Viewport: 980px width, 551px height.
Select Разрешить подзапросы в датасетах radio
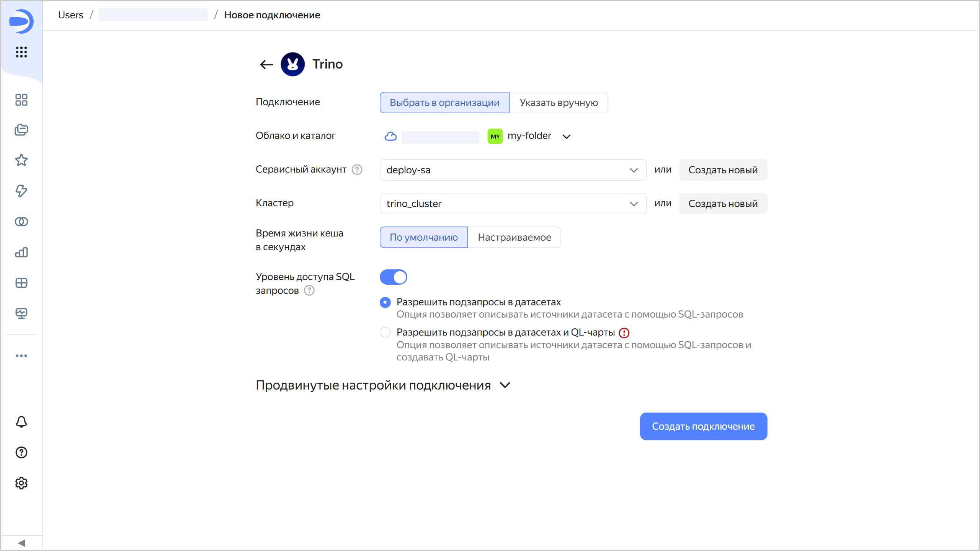(x=385, y=302)
